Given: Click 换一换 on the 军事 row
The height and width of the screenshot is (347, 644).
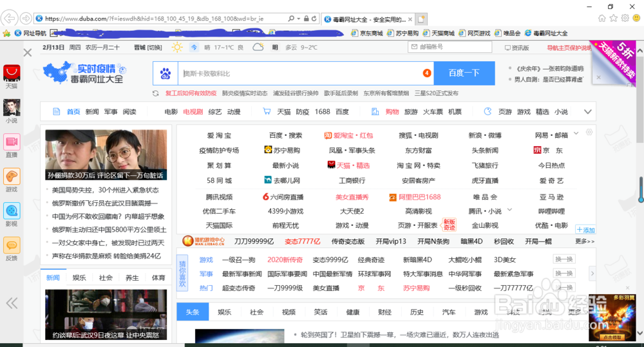Looking at the screenshot, I should [x=564, y=273].
